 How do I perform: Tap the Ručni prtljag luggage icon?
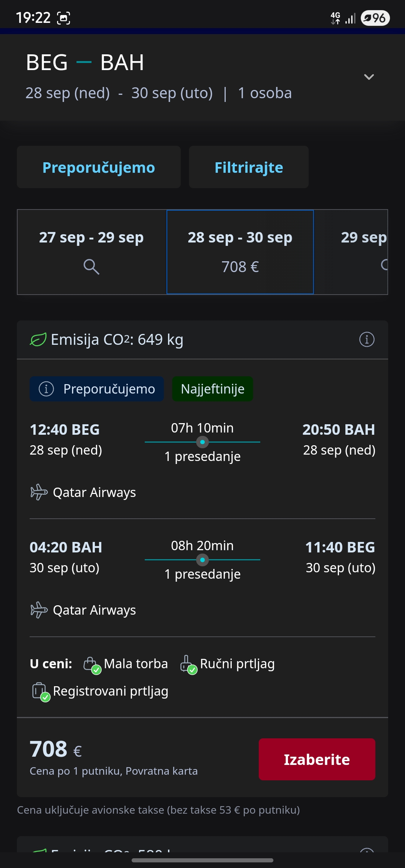pos(188,664)
